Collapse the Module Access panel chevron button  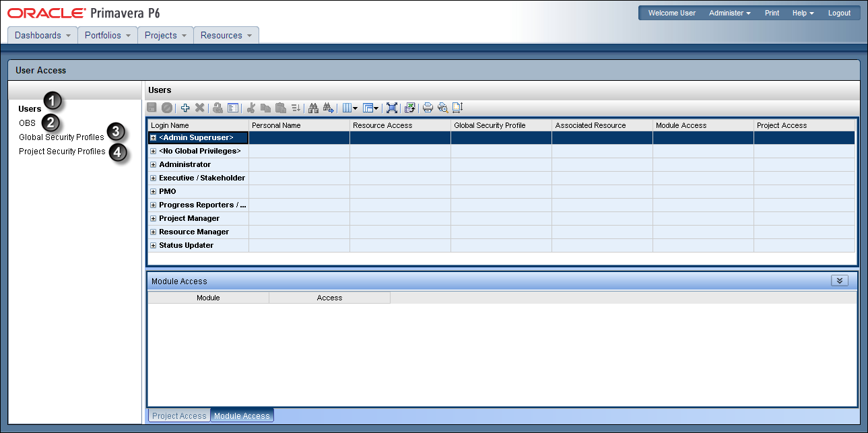pos(840,281)
